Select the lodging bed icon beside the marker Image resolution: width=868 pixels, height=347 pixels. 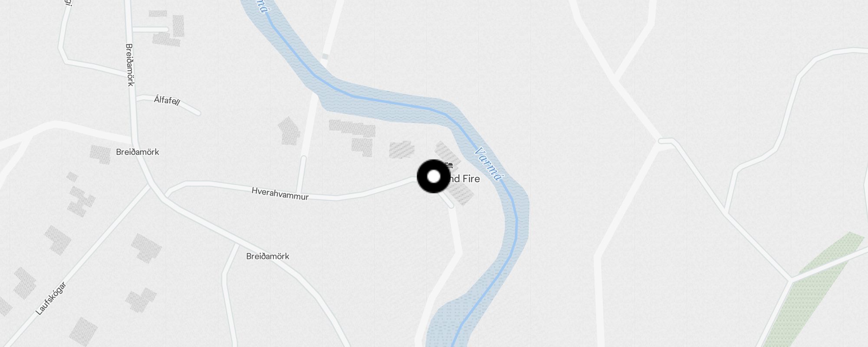449,165
